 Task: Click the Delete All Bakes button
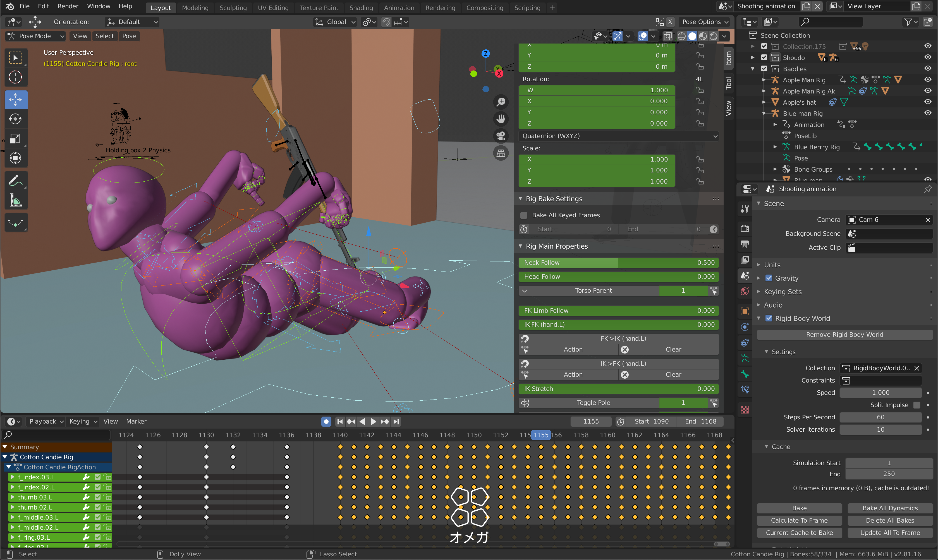point(890,520)
